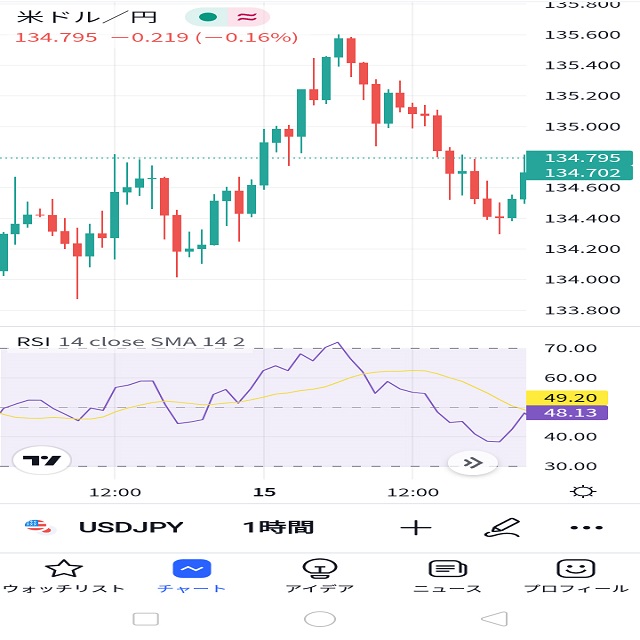640x640 pixels.
Task: Tap the green market status dot
Action: point(207,17)
